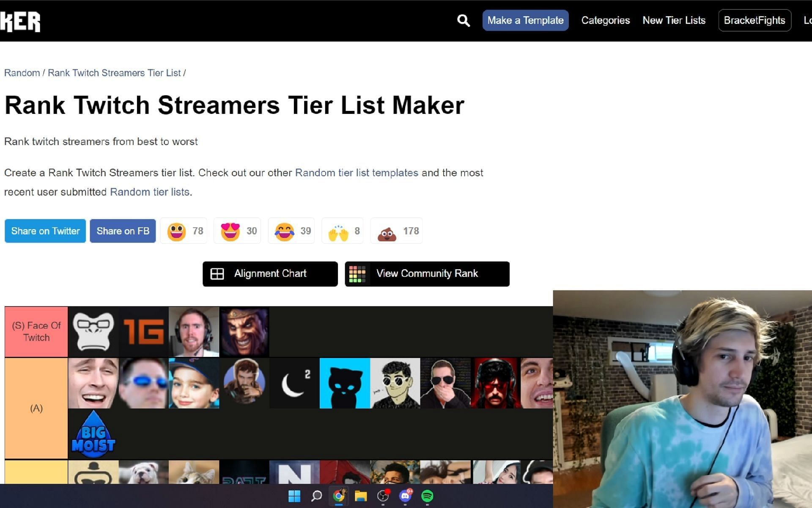
Task: Click the 😍 reaction icon
Action: click(230, 231)
